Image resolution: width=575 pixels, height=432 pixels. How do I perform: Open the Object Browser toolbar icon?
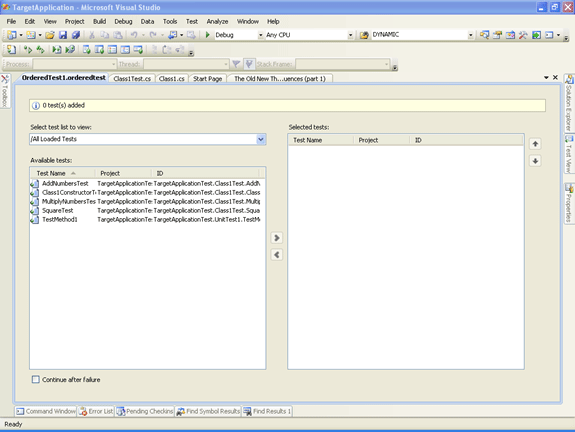pos(510,35)
